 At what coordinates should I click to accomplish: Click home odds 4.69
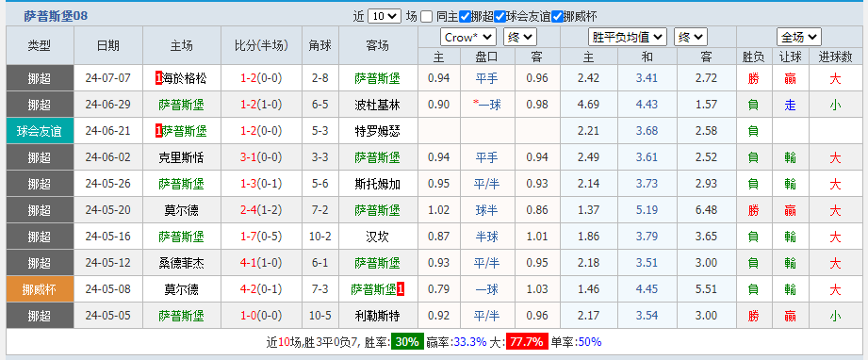pos(588,105)
